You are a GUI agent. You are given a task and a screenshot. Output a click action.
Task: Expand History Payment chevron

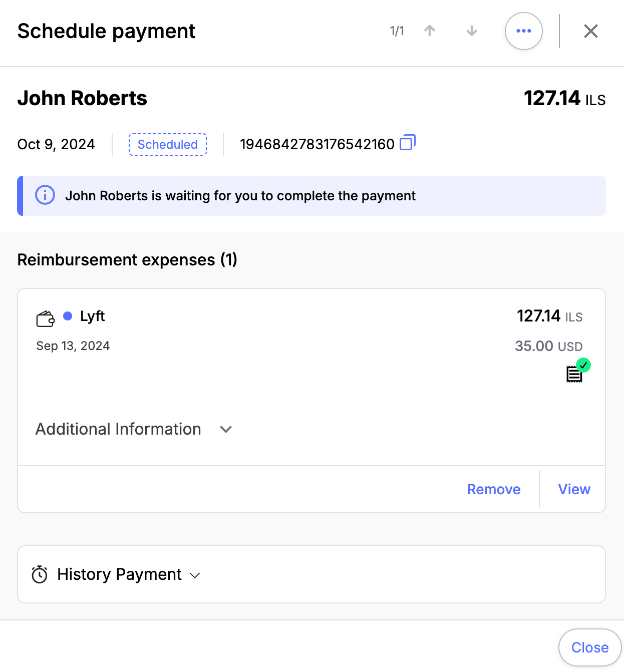coord(195,575)
